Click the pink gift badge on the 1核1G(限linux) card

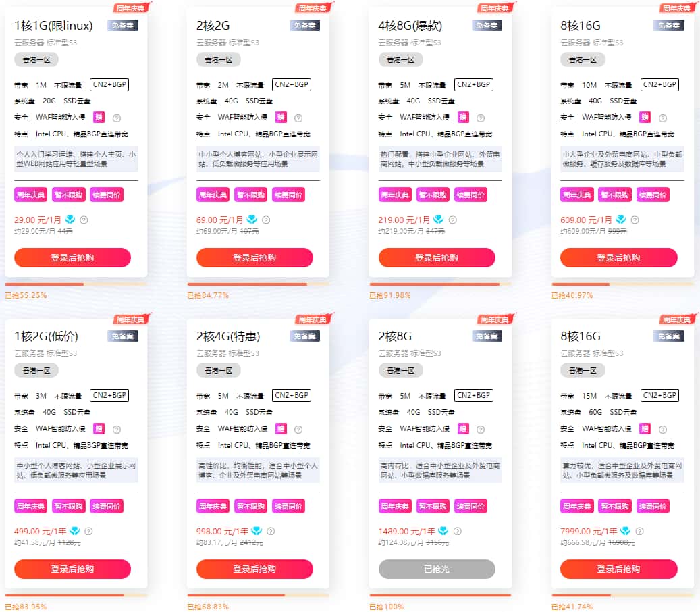point(99,117)
